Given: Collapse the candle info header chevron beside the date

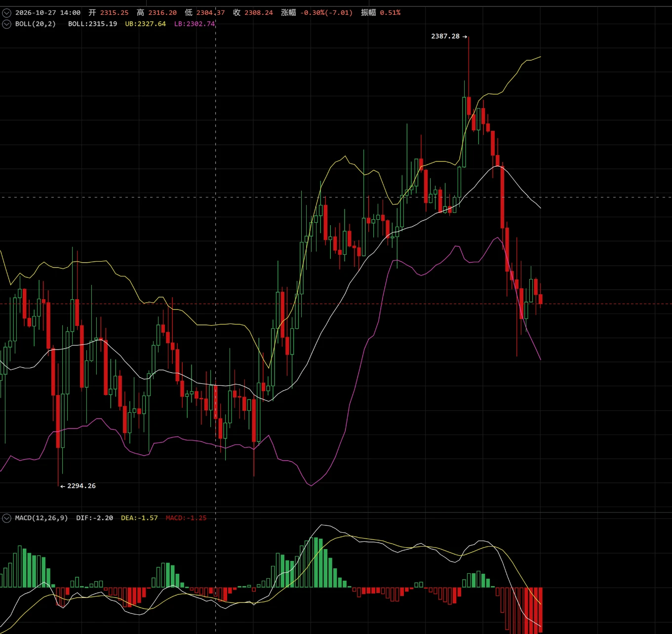Looking at the screenshot, I should click(6, 13).
